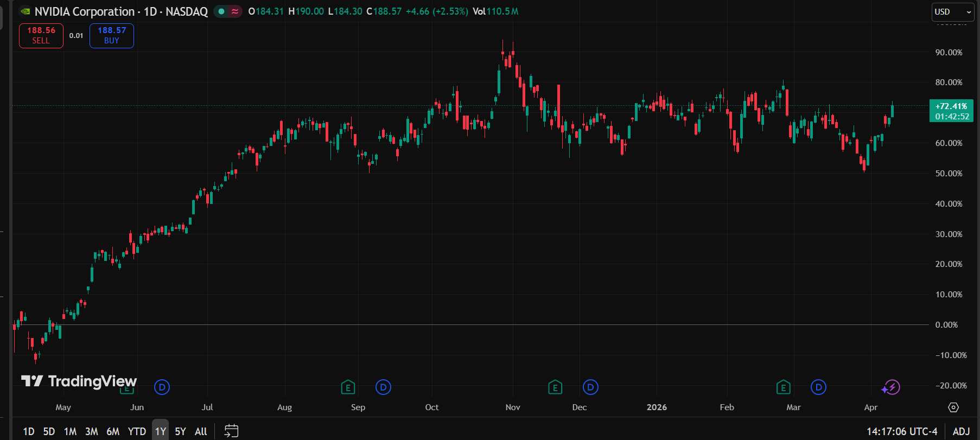Click the 30.00% axis label
Image resolution: width=980 pixels, height=440 pixels.
(x=949, y=234)
